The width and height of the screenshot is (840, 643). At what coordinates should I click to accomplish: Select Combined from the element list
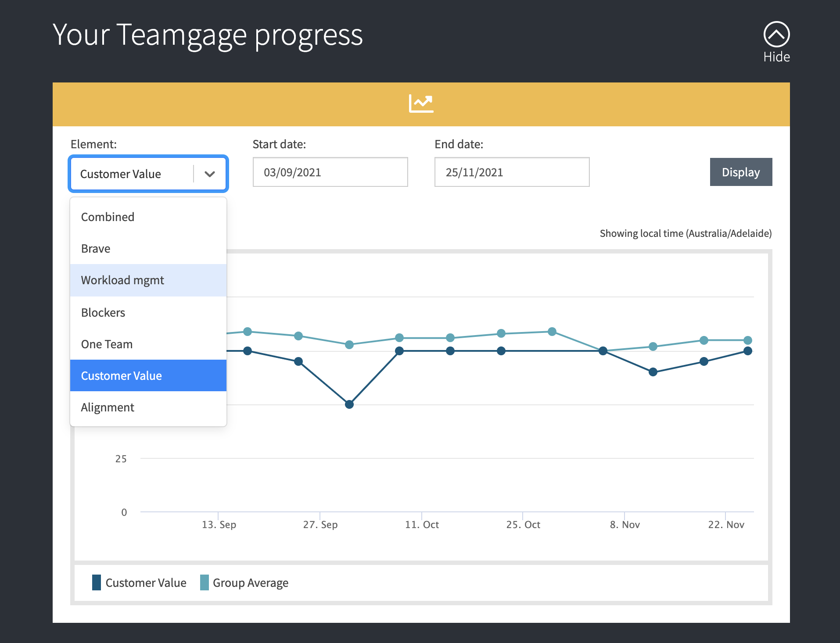point(148,217)
